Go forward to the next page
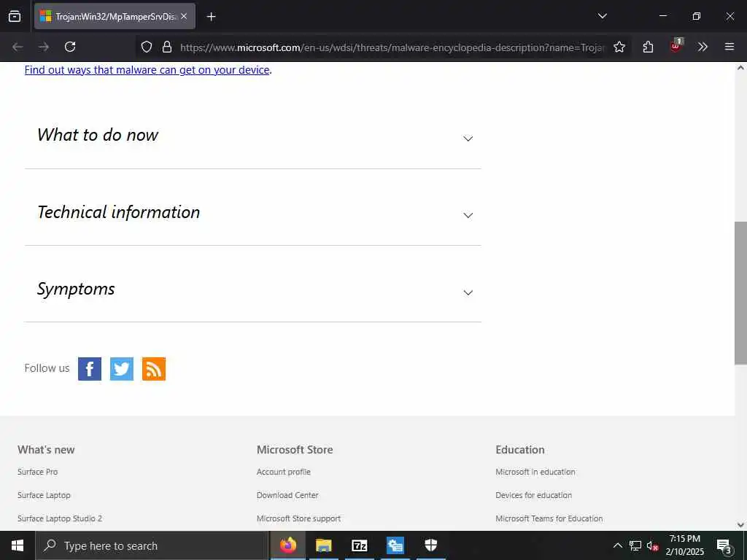Image resolution: width=747 pixels, height=560 pixels. tap(44, 47)
